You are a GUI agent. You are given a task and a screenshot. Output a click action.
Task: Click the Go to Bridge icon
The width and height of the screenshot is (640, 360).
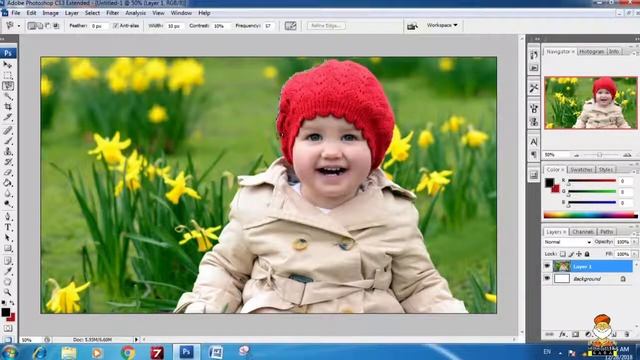coord(412,26)
